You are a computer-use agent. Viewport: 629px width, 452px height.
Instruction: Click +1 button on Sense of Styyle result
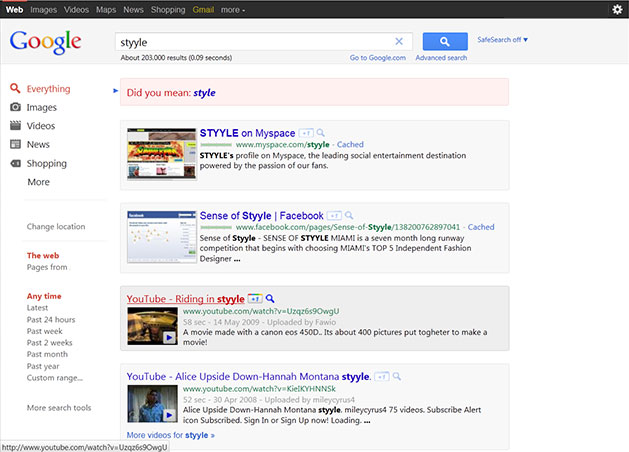334,216
